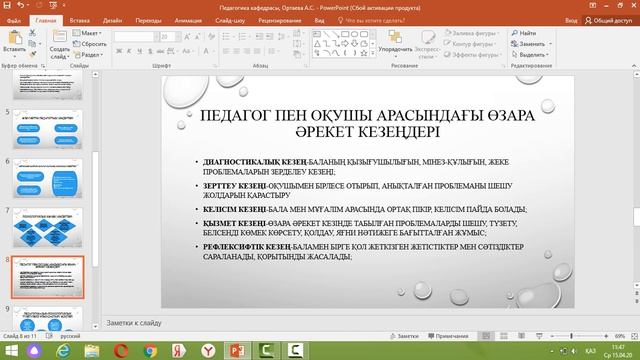This screenshot has width=640, height=360.
Task: Open the Эффекты фигуры shape effects dropdown
Action: pos(473,54)
